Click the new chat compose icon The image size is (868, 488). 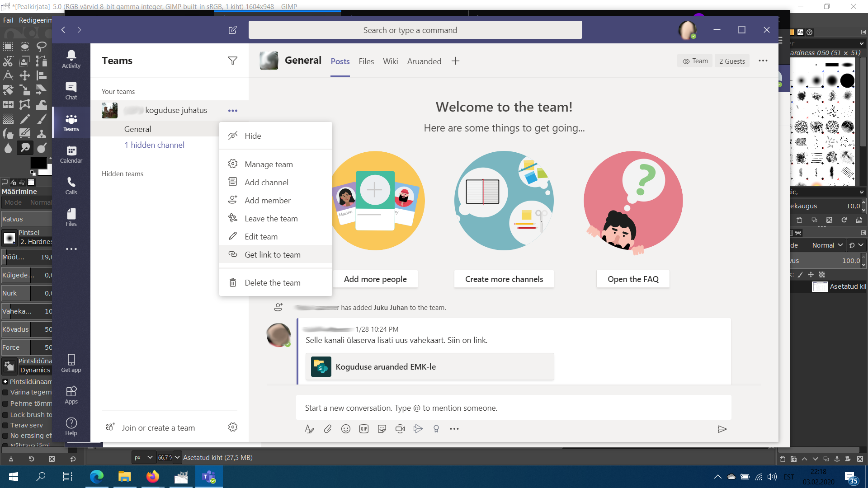[x=232, y=30]
